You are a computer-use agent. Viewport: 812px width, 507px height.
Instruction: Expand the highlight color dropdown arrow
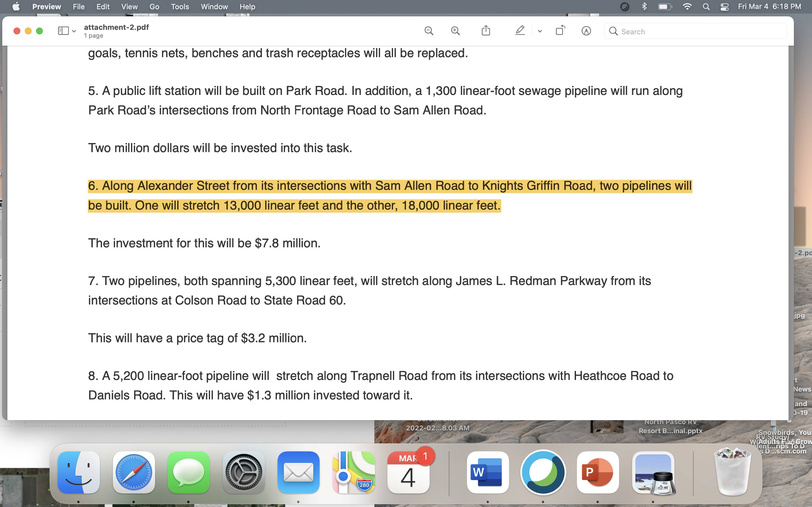pos(539,31)
